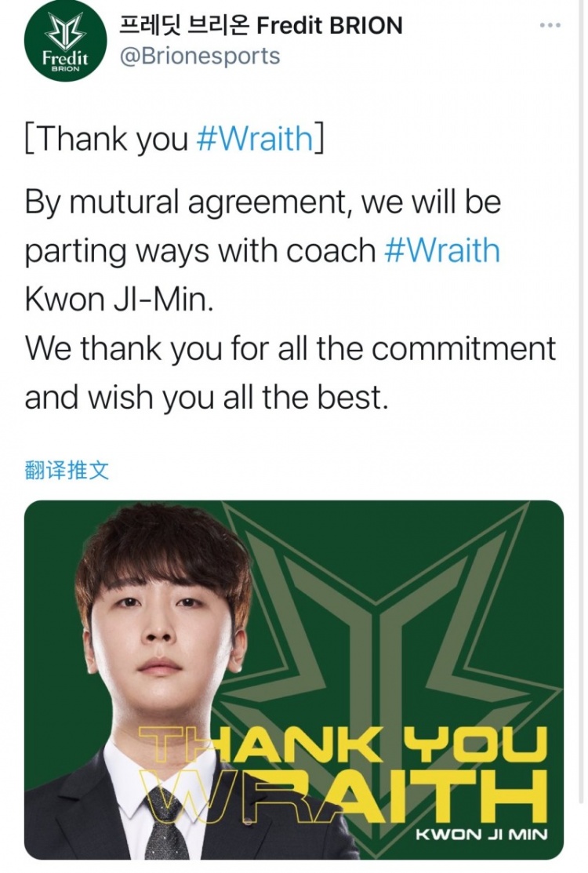Screen dimensions: 588x873
Task: Open the Thank You Wraith attached image
Action: coord(294,680)
